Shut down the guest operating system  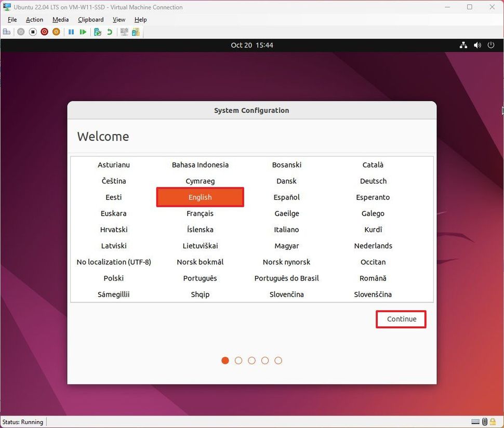(44, 32)
